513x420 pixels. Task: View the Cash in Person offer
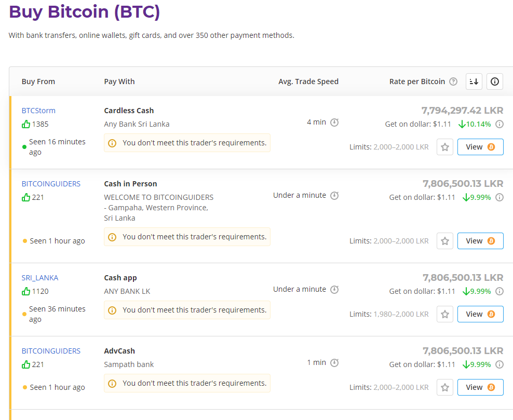pos(480,241)
